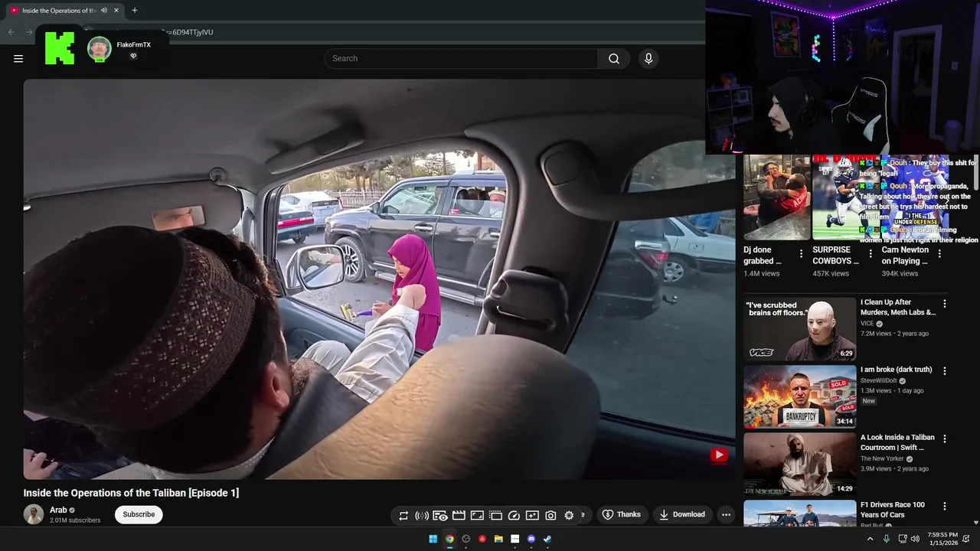Click the system tray volume icon

pyautogui.click(x=916, y=539)
